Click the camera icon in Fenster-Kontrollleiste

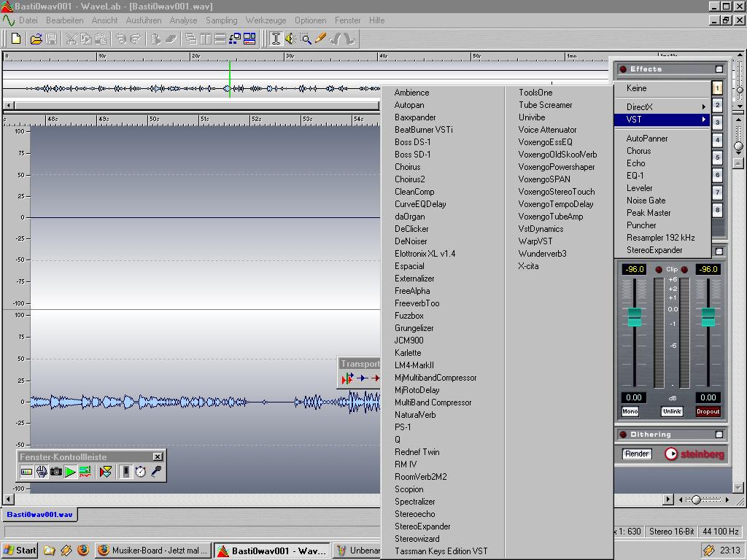tap(56, 472)
